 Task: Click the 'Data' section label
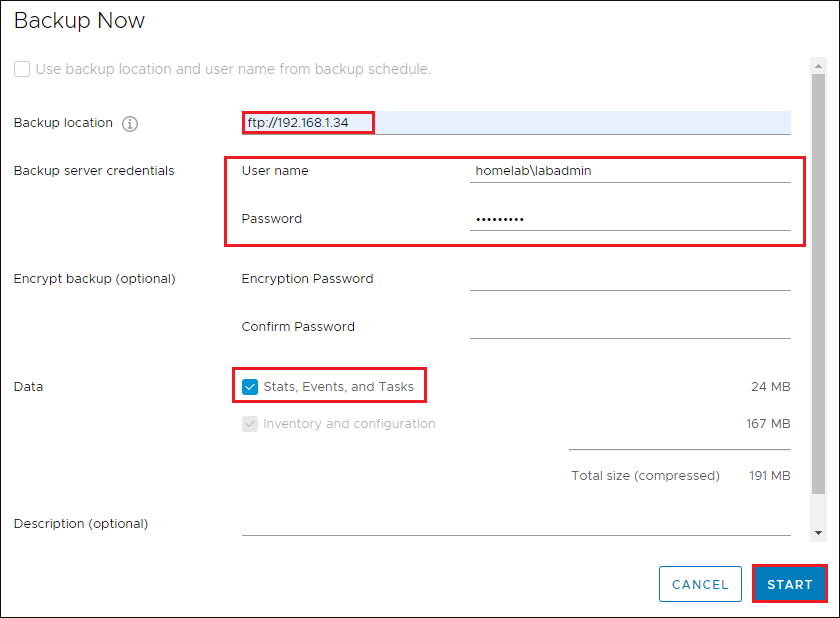[x=28, y=387]
